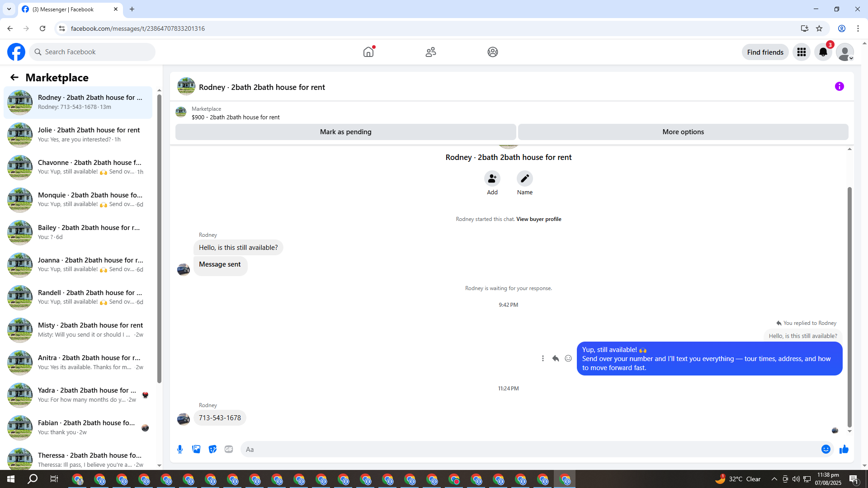
Task: Open View buyer profile link
Action: point(538,219)
